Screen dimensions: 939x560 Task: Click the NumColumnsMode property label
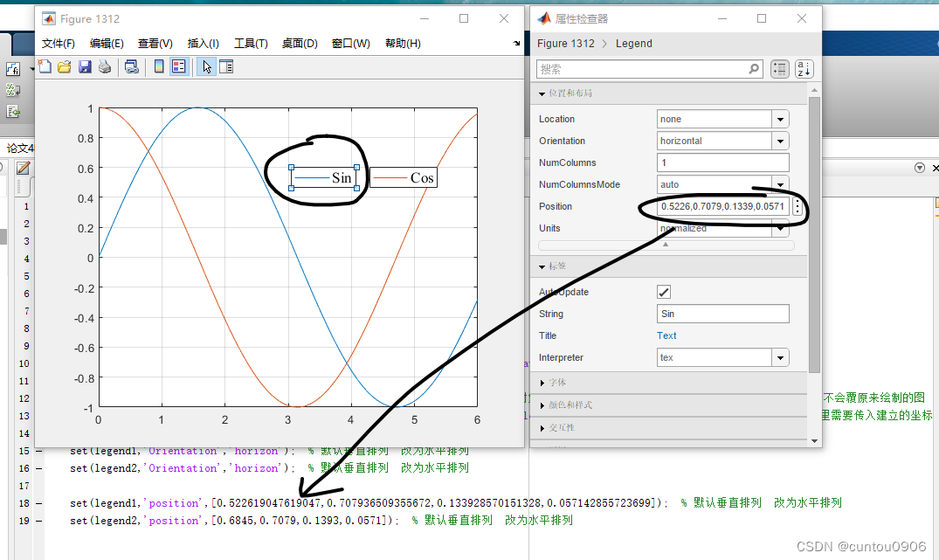pyautogui.click(x=579, y=184)
